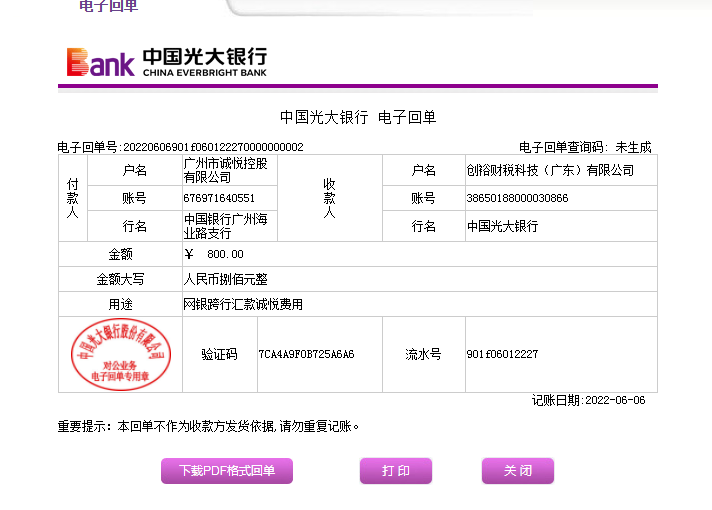Screen dimensions: 712x510
Task: Click the purpose text 网银跨行汇款诚悦费用
Action: pos(243,304)
